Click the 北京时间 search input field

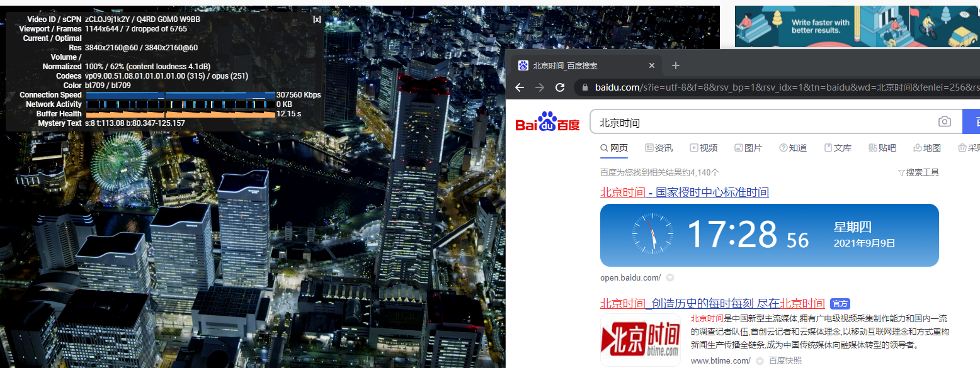(x=762, y=123)
